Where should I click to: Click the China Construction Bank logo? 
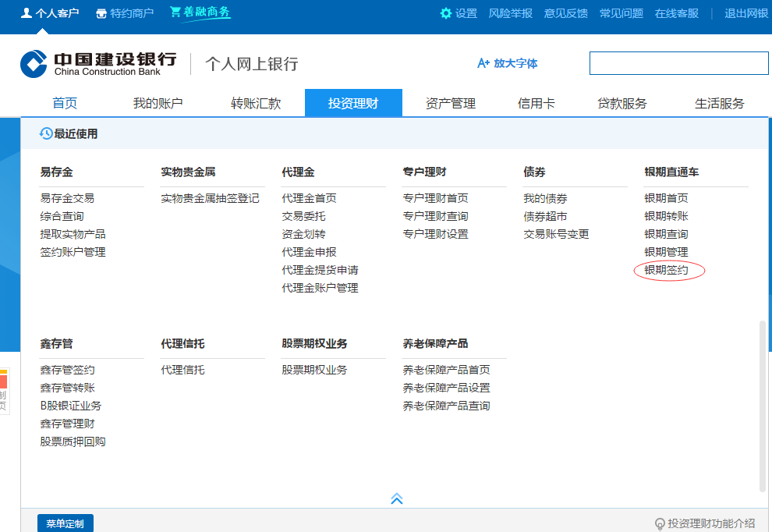98,63
